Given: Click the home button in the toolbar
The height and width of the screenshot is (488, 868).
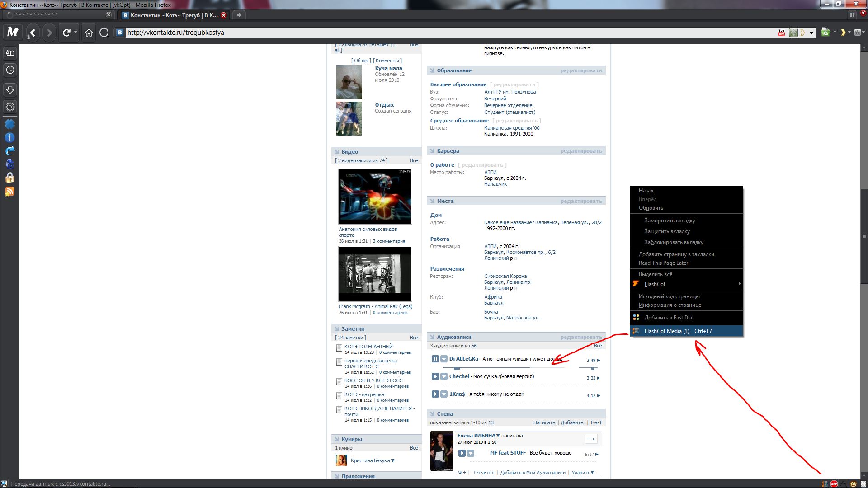Looking at the screenshot, I should click(x=89, y=33).
